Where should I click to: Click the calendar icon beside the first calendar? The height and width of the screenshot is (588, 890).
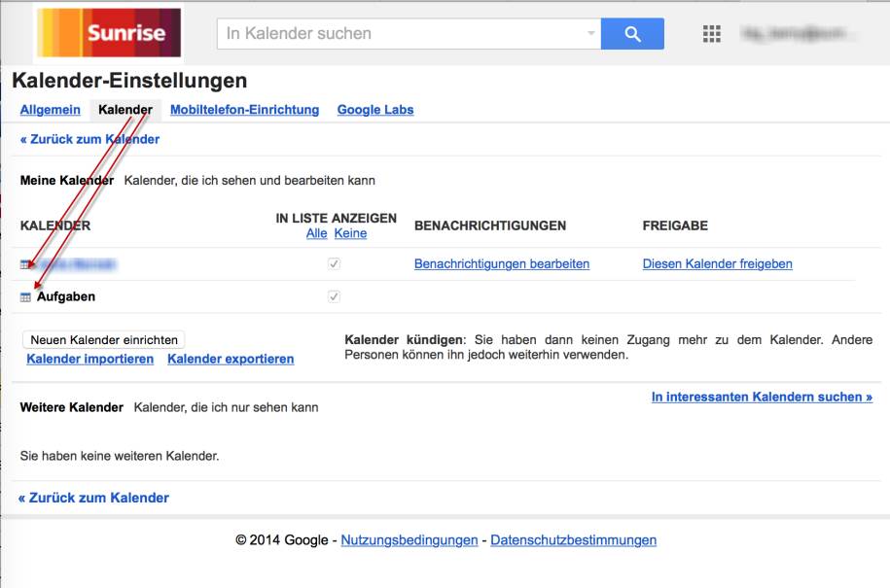[x=24, y=263]
